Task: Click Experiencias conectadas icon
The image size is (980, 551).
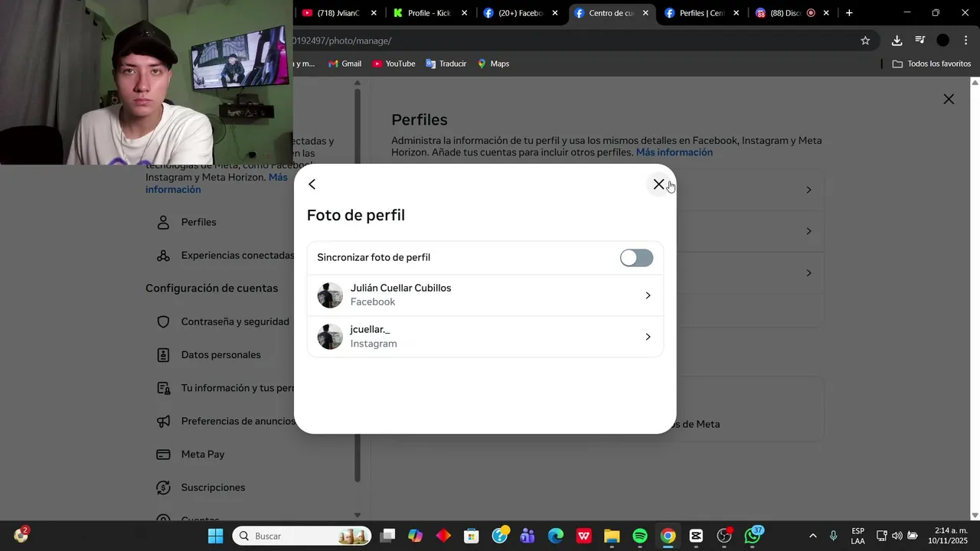Action: coord(163,256)
